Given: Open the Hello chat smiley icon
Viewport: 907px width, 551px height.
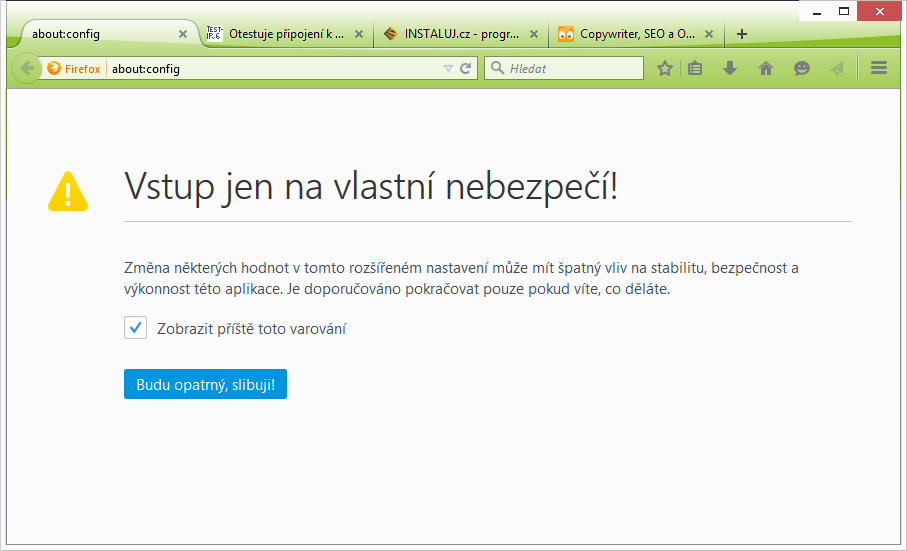Looking at the screenshot, I should [802, 68].
